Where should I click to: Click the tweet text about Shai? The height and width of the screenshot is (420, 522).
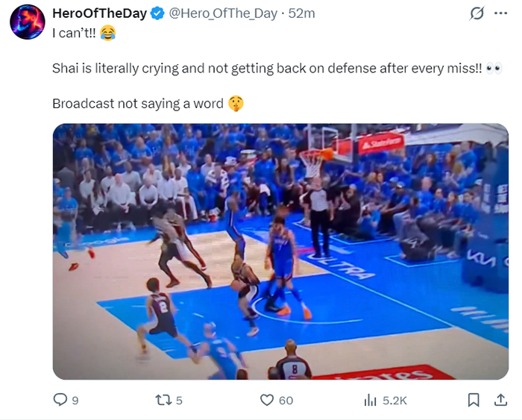click(x=267, y=69)
